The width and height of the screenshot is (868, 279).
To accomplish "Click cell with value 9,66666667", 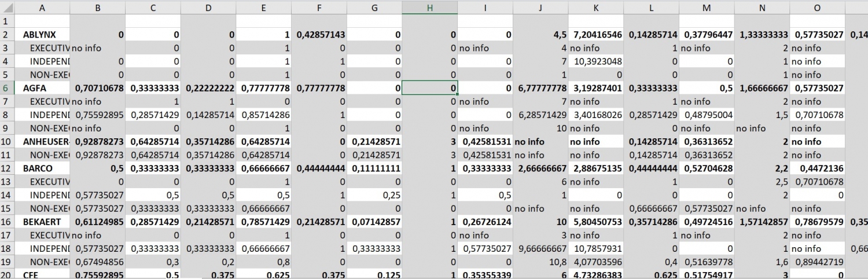I will point(540,248).
